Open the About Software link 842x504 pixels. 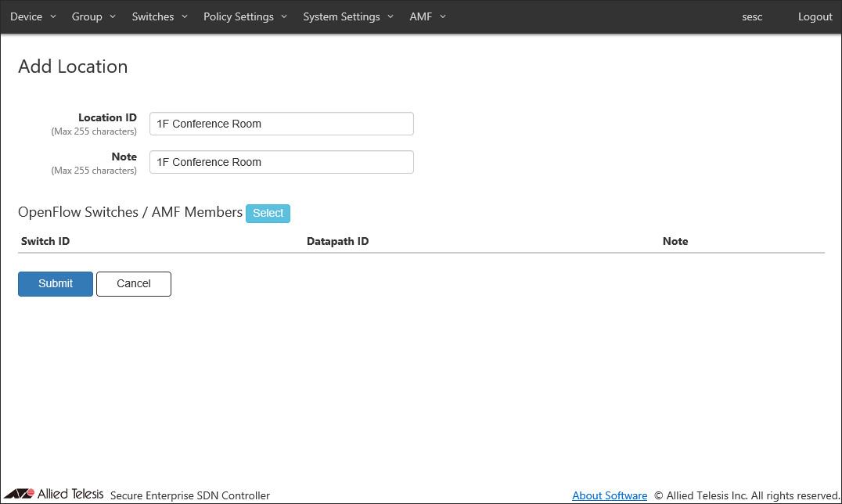point(610,495)
